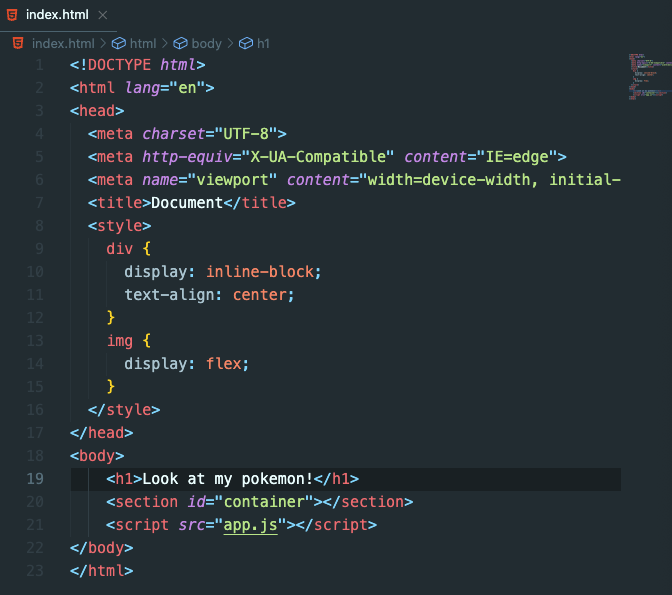Click the charset attribute name
The width and height of the screenshot is (672, 595).
[174, 134]
